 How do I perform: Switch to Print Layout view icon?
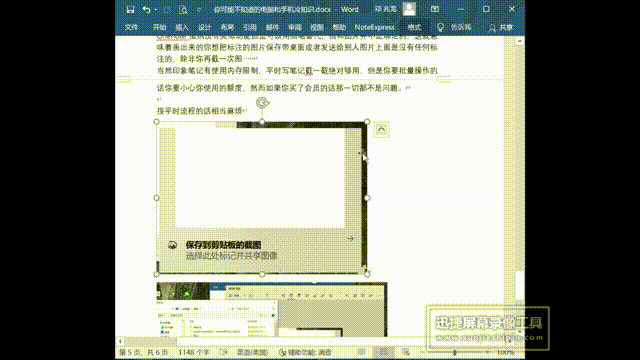[383, 352]
